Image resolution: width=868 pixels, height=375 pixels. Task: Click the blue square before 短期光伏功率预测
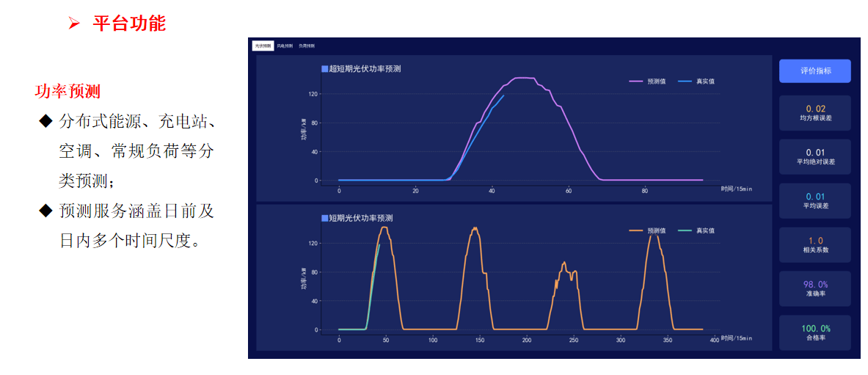coord(324,218)
